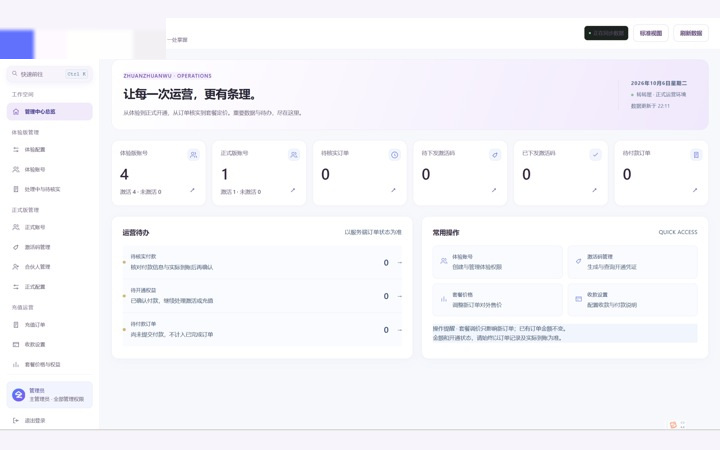Screen dimensions: 720x450
Task: Click the 套餐价格与权益 chart icon in sidebar
Action: 16,365
